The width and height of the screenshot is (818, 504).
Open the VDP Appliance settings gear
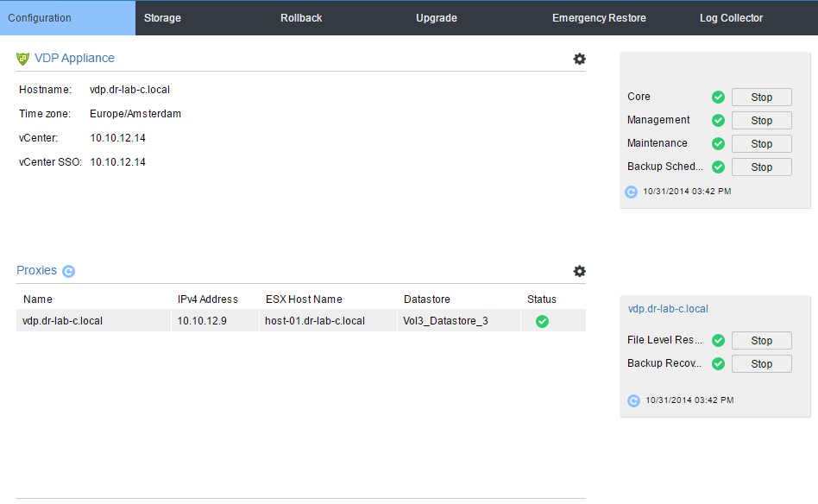pyautogui.click(x=579, y=59)
